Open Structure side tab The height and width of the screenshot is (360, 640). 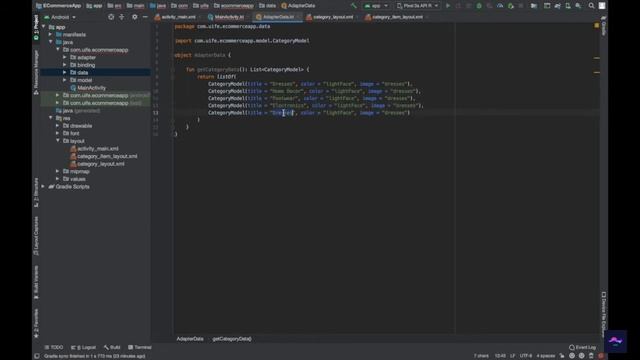[36, 193]
